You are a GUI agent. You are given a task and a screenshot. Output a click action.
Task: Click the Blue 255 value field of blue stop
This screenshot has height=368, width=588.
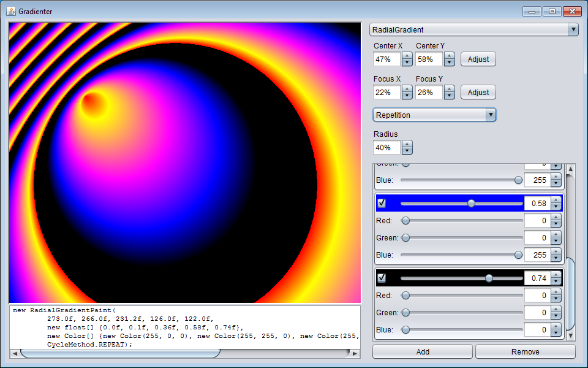click(x=537, y=255)
